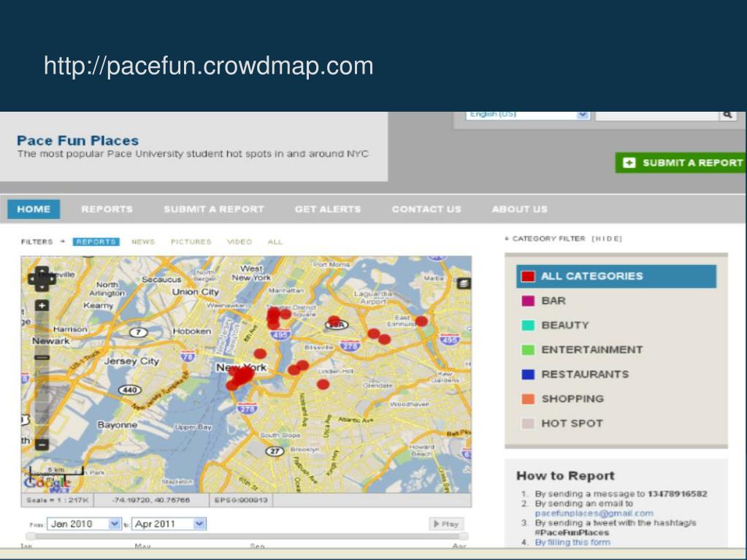Click the Pace Fun Places site title
The width and height of the screenshot is (747, 560).
click(77, 140)
